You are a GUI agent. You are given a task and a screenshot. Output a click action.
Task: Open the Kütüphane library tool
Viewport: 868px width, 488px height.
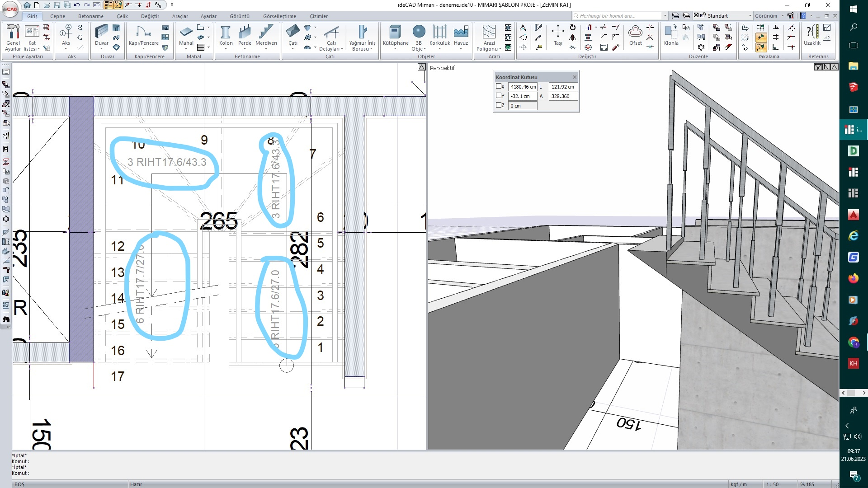click(395, 35)
